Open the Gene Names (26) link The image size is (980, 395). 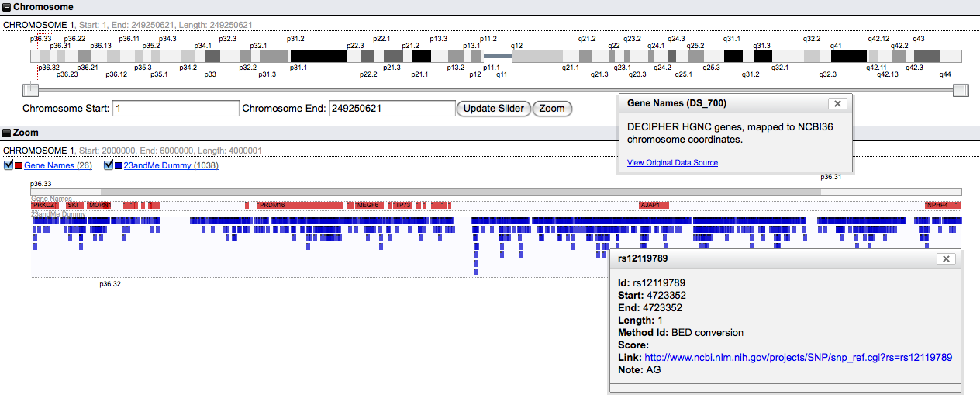(x=58, y=166)
